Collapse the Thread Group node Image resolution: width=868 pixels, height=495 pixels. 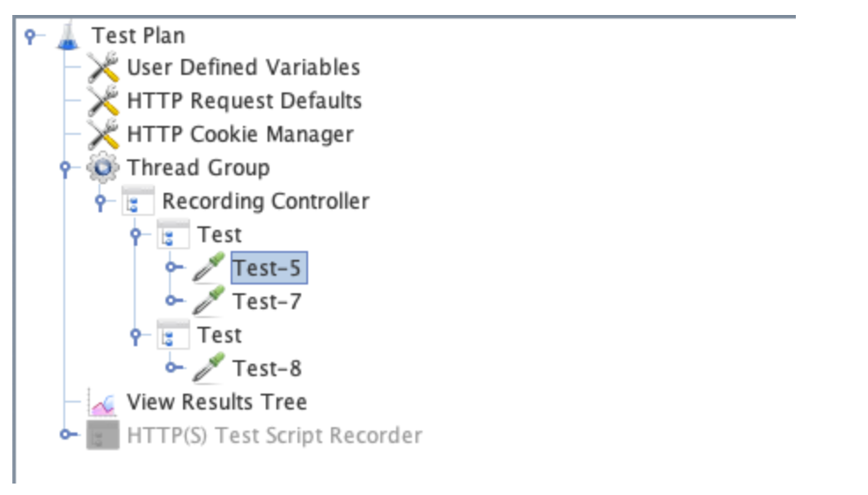click(x=65, y=167)
